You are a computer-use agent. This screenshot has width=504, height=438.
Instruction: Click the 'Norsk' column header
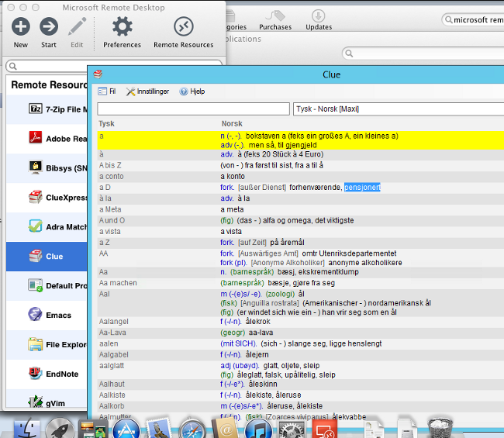pos(232,123)
